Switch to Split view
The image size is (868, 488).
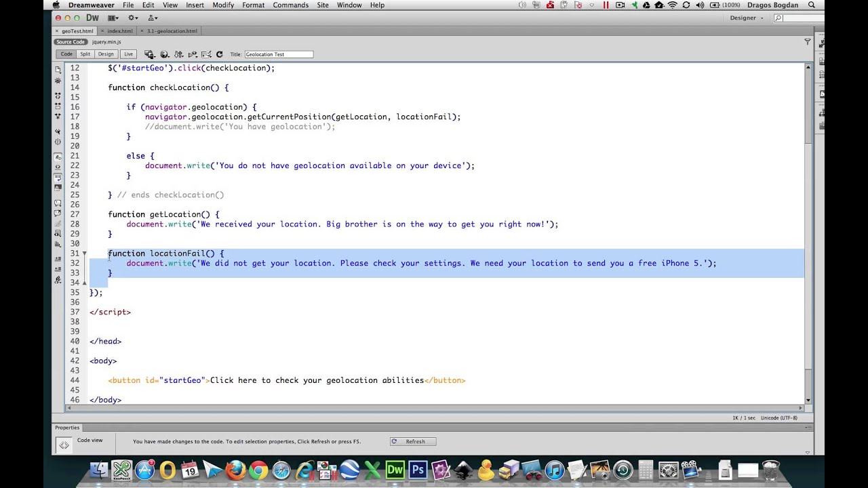click(85, 54)
